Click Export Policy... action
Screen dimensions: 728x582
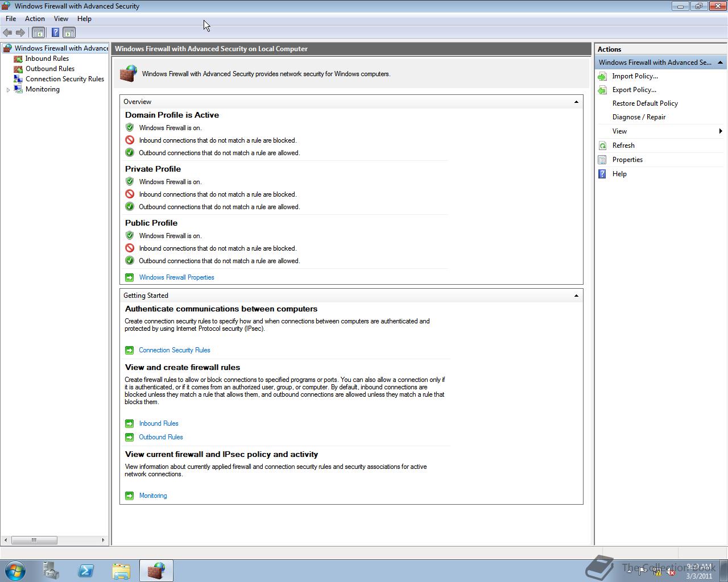(634, 90)
